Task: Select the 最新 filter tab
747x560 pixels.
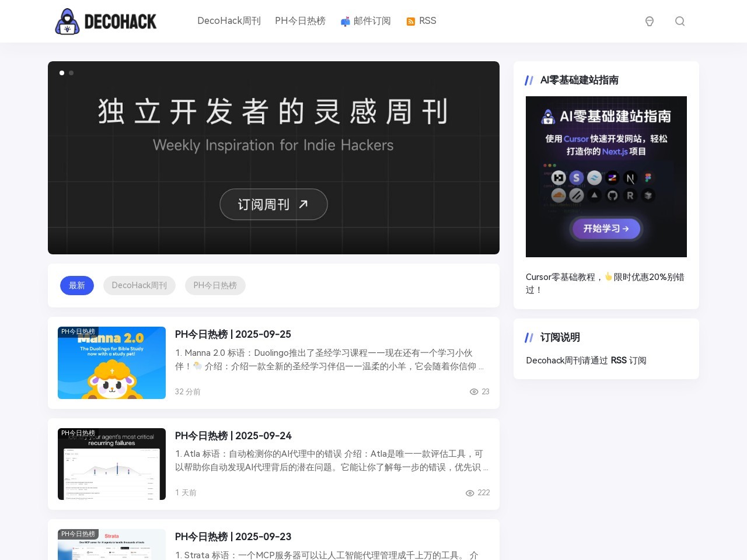Action: pyautogui.click(x=77, y=286)
